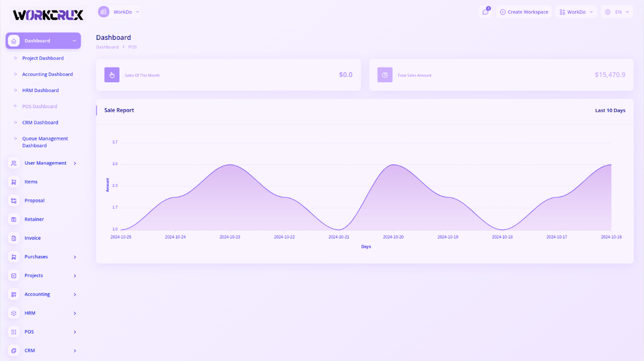Viewport: 644px width, 361px height.
Task: Expand the POS submenu arrow
Action: click(75, 332)
